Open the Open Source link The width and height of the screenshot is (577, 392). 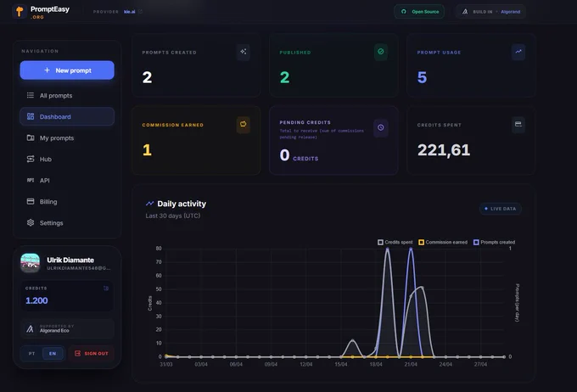coord(419,12)
